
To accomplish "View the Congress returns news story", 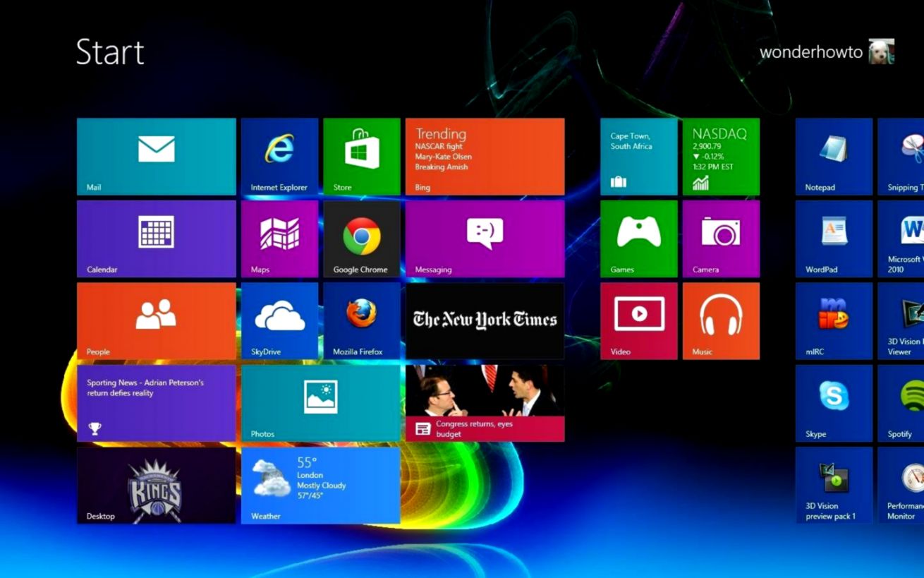I will (x=485, y=402).
